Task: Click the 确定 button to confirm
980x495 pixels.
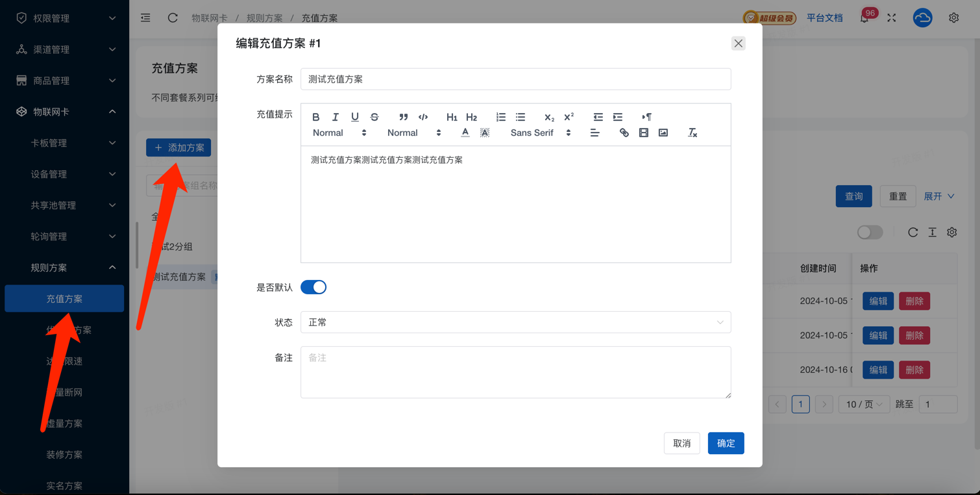Action: click(x=726, y=443)
